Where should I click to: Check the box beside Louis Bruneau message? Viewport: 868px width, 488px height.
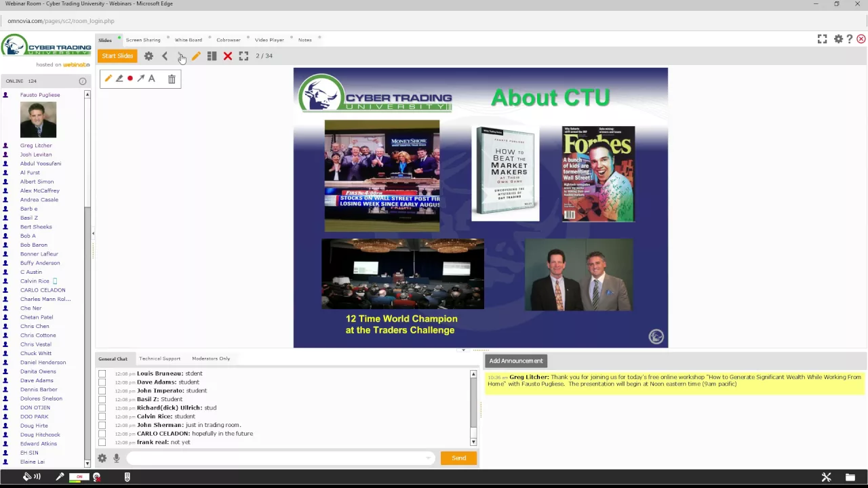[102, 373]
